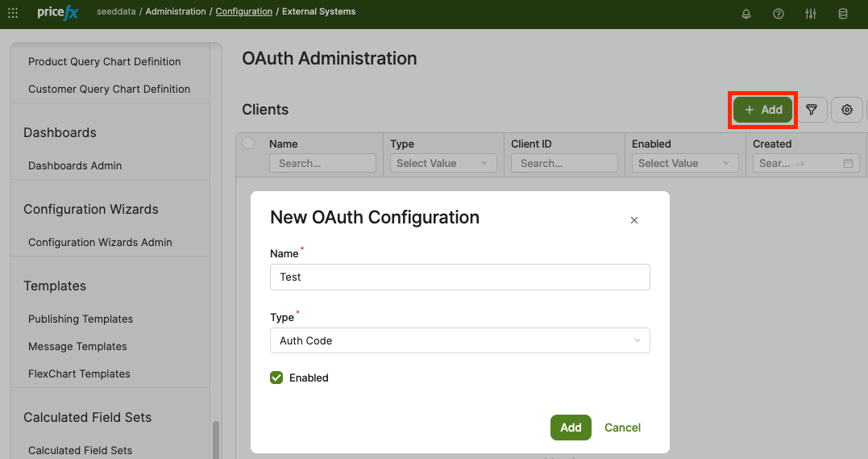Viewport: 868px width, 459px height.
Task: Open the Enabled column Select Value filter
Action: (685, 163)
